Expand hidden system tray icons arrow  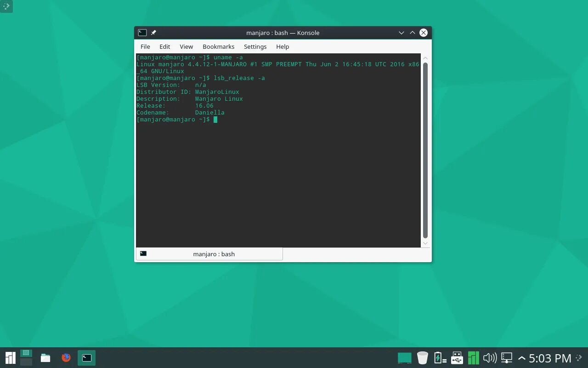point(521,358)
